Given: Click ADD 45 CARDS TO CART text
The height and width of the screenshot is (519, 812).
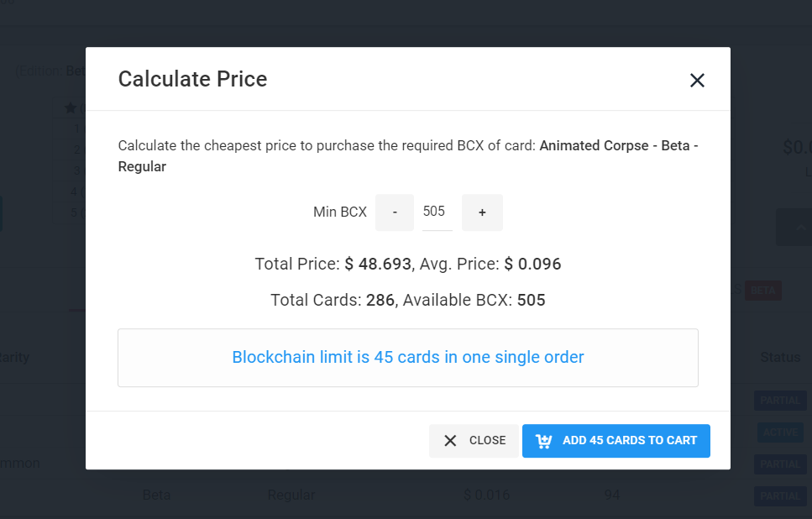Looking at the screenshot, I should (630, 441).
